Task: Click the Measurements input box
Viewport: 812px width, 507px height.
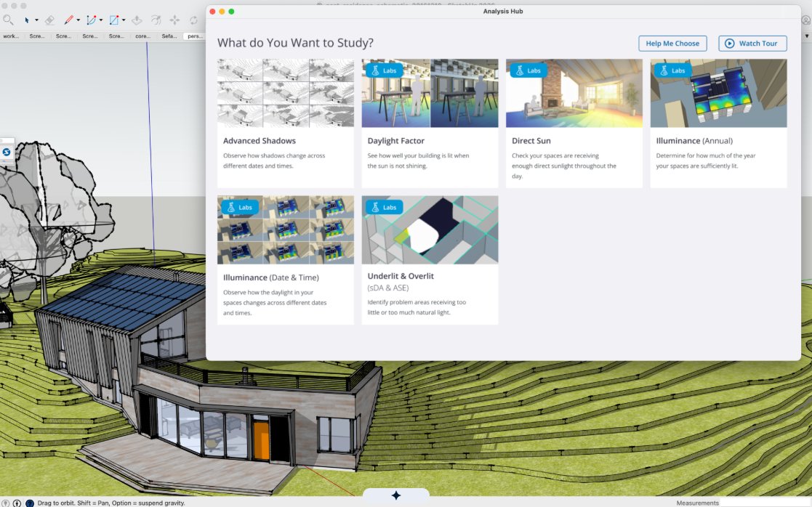Action: [x=765, y=503]
